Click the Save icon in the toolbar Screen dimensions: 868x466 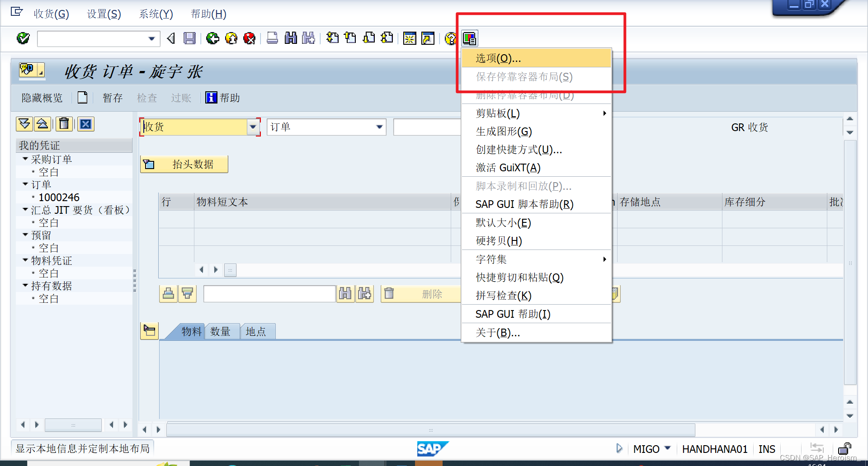[x=189, y=38]
